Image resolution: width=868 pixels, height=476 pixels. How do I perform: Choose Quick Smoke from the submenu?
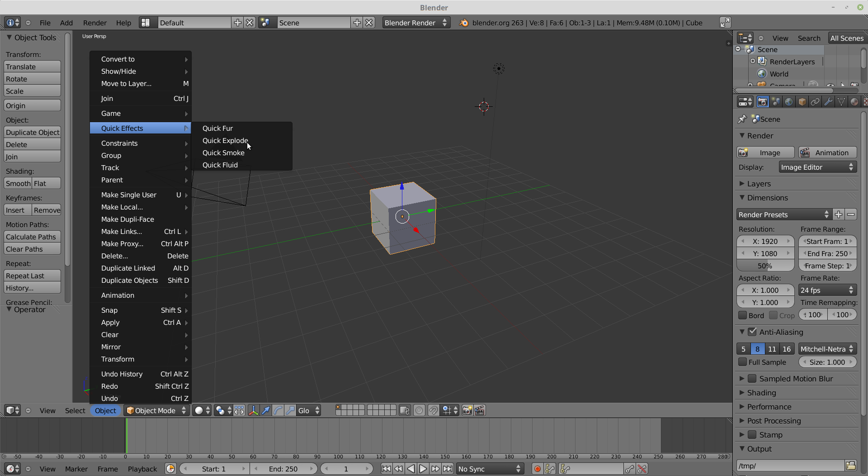pos(242,152)
